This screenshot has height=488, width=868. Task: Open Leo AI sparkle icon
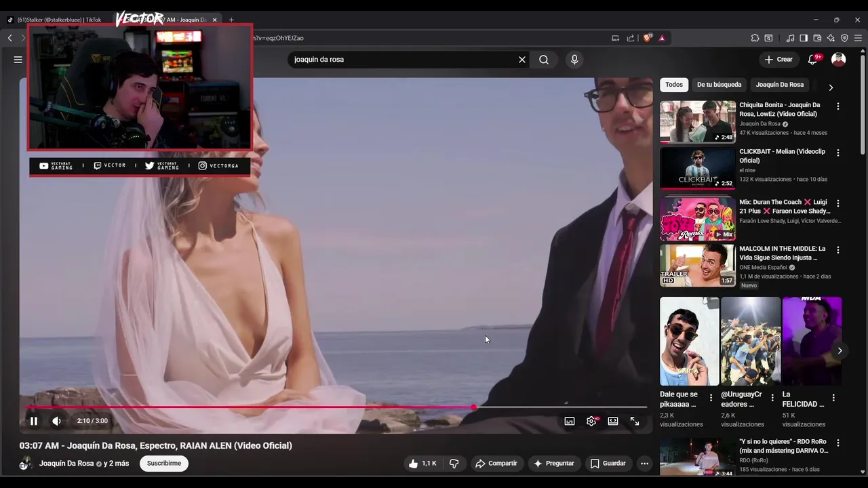(831, 38)
